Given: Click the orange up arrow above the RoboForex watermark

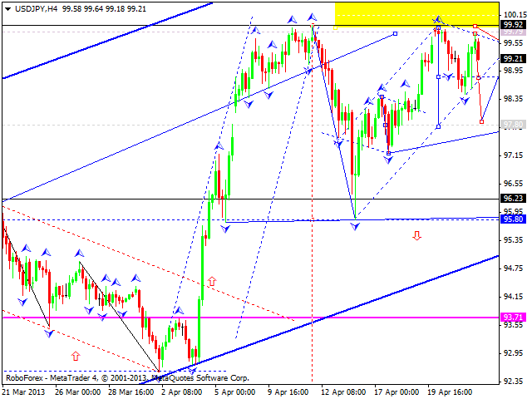Looking at the screenshot, I should (x=76, y=356).
